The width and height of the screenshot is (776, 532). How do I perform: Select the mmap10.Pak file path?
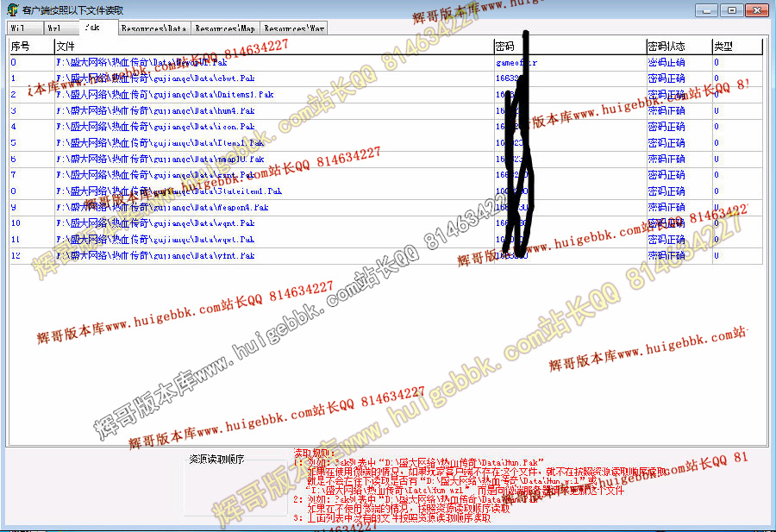coord(160,159)
